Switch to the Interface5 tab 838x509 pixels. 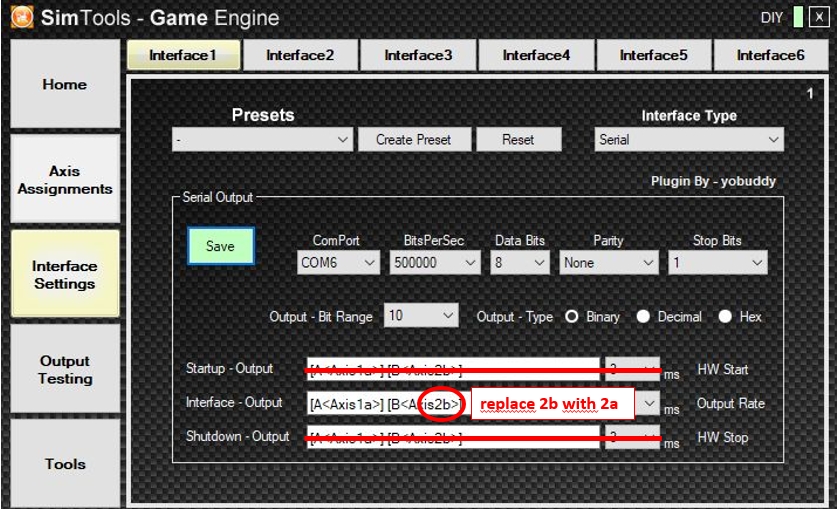point(654,55)
